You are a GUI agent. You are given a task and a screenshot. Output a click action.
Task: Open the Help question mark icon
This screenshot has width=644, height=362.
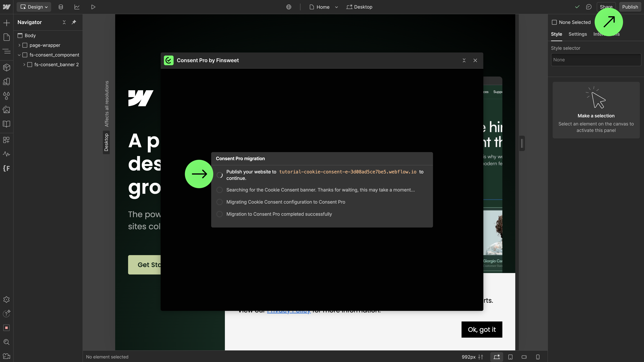tap(7, 313)
